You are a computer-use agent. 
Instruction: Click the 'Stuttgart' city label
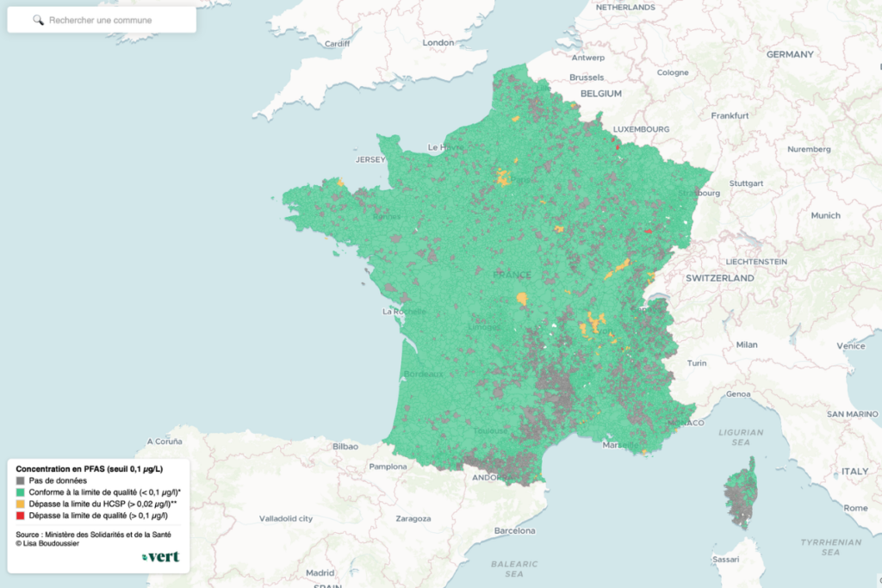tap(747, 184)
